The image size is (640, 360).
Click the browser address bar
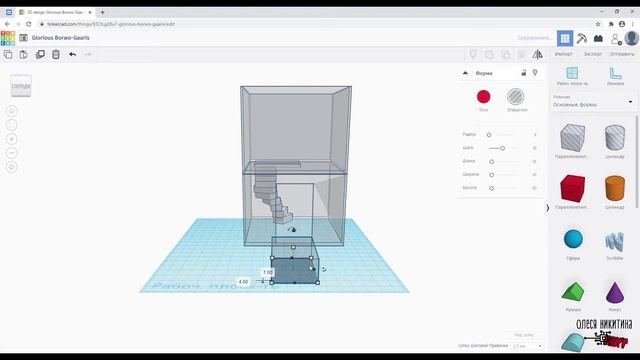click(314, 24)
